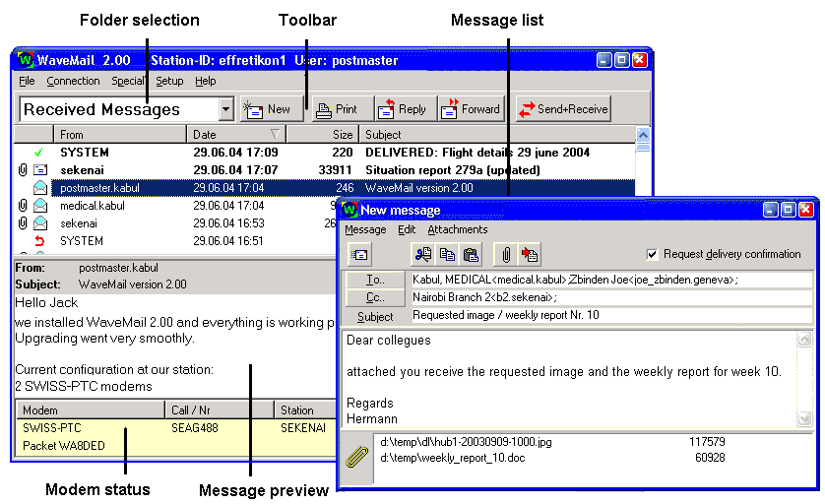Screen dimensions: 825x504
Task: Select the 'DELIVERED: Flight details' message
Action: point(325,153)
